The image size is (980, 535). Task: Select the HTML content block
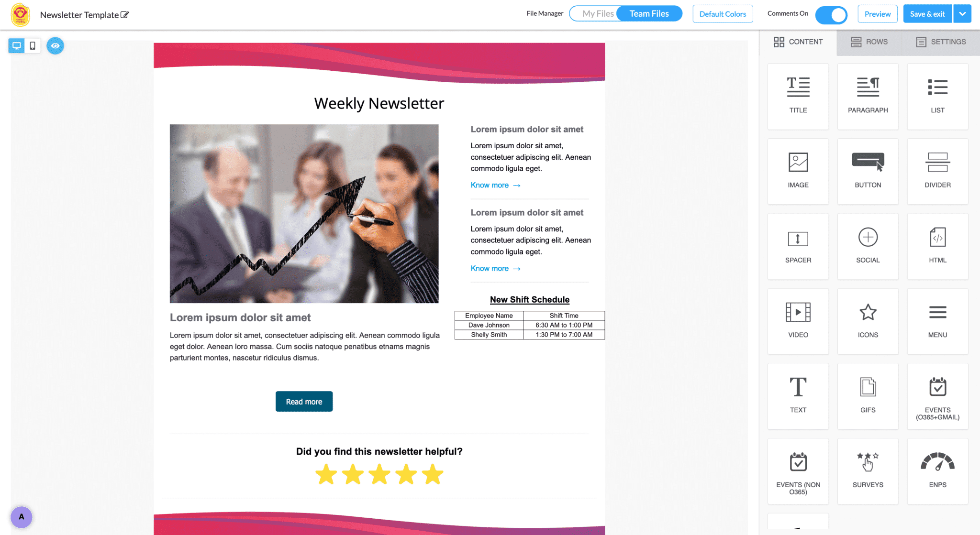pyautogui.click(x=937, y=244)
